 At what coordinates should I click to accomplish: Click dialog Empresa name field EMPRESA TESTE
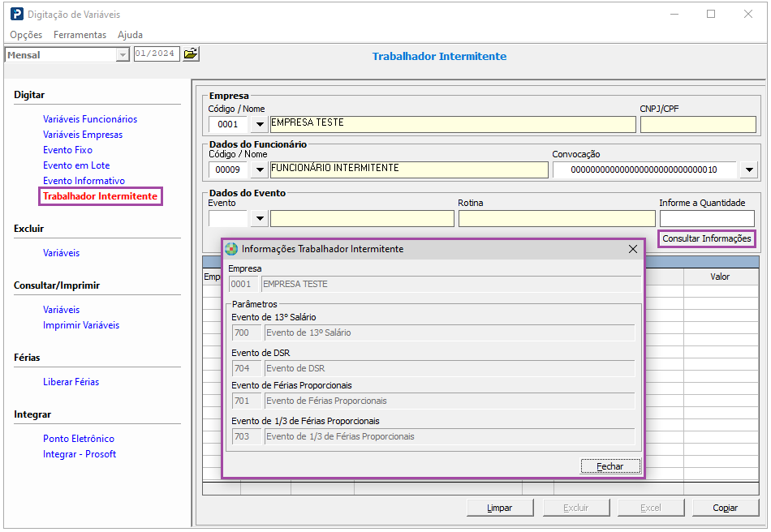451,284
